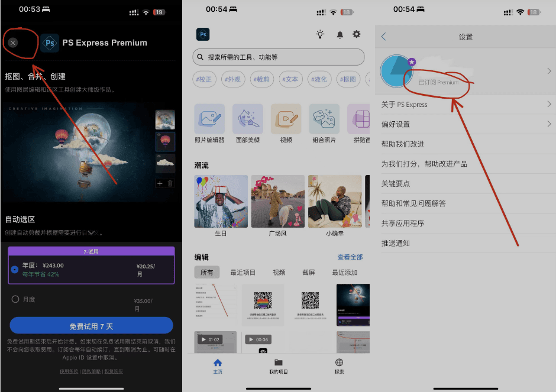Tap battery indicator in settings status bar
This screenshot has width=556, height=392.
point(534,12)
